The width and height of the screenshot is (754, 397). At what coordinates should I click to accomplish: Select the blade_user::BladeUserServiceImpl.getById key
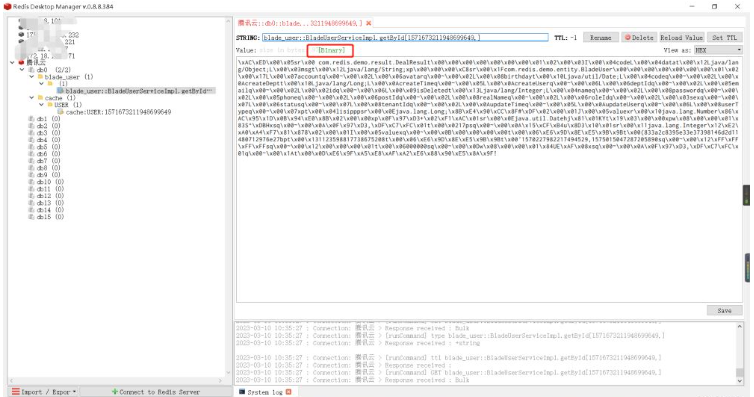137,91
